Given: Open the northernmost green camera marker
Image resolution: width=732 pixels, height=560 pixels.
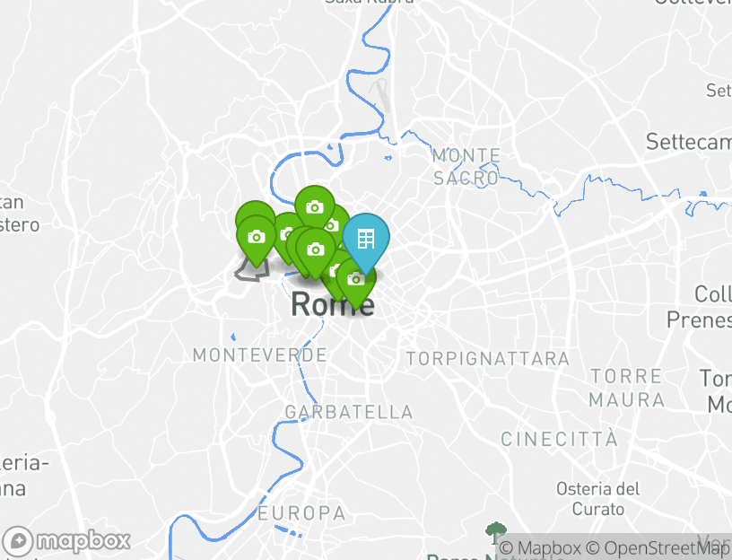Looking at the screenshot, I should point(315,206).
